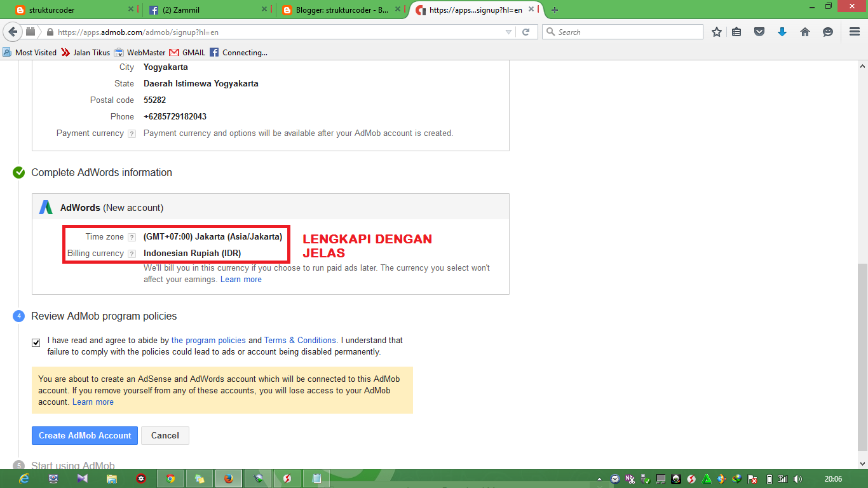868x488 pixels.
Task: Click the page vertical scrollbar thumb
Action: click(x=862, y=356)
